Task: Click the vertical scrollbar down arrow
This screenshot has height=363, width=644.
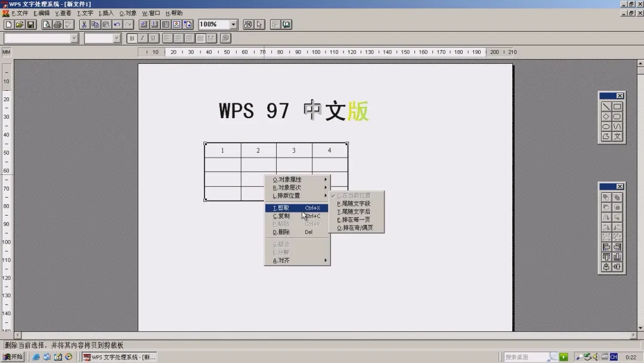Action: (640, 328)
